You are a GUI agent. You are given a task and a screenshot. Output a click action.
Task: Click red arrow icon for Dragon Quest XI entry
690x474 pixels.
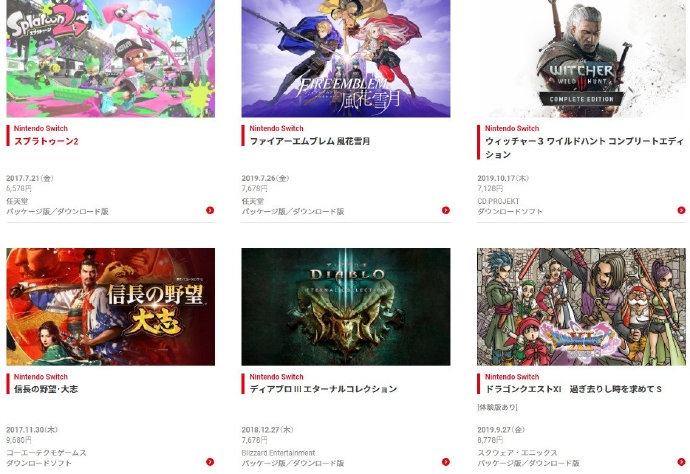pyautogui.click(x=681, y=462)
